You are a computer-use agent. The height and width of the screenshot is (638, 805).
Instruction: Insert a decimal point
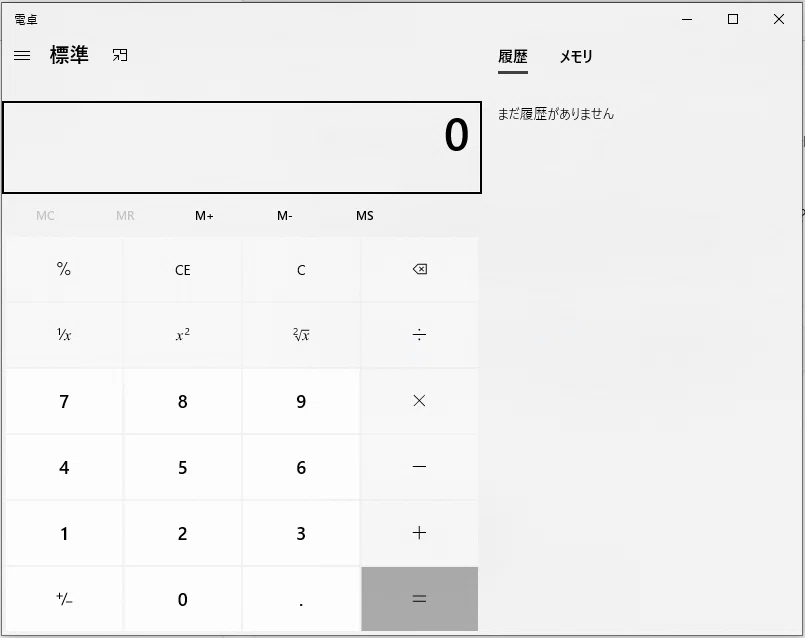[301, 599]
